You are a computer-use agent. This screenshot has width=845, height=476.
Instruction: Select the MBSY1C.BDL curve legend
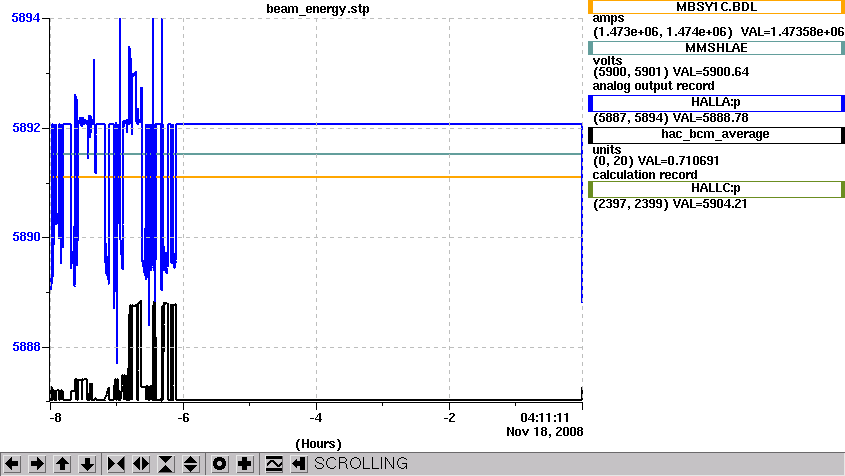pyautogui.click(x=716, y=7)
